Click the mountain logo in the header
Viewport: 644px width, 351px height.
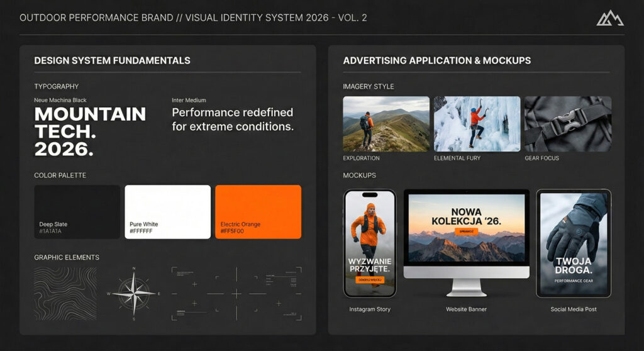tap(609, 18)
